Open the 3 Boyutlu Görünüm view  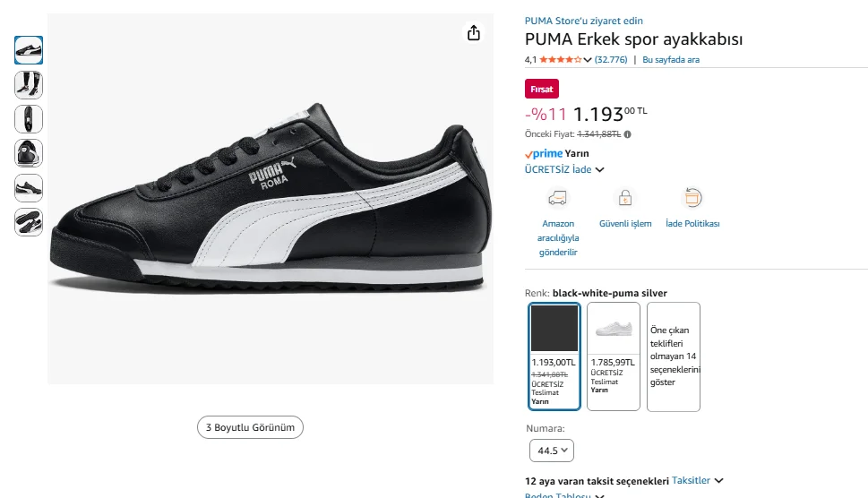(x=251, y=427)
